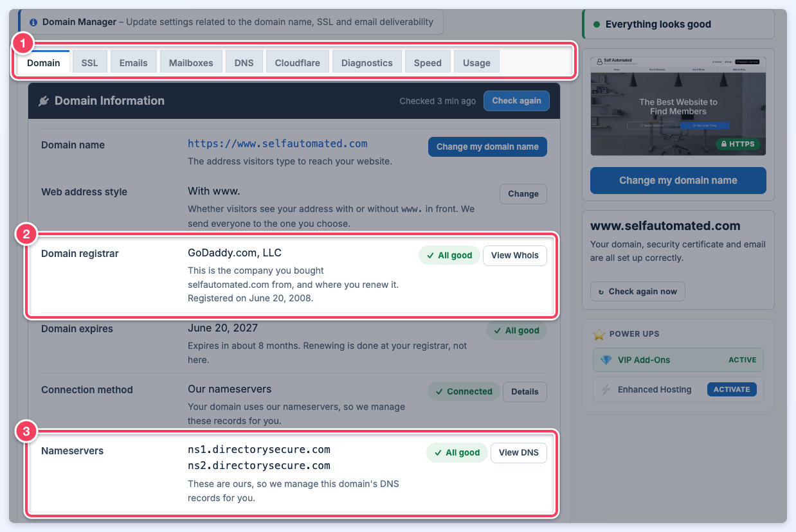Click the GoDaddy.com, LLC registrar name
The width and height of the screenshot is (796, 532).
(x=235, y=253)
